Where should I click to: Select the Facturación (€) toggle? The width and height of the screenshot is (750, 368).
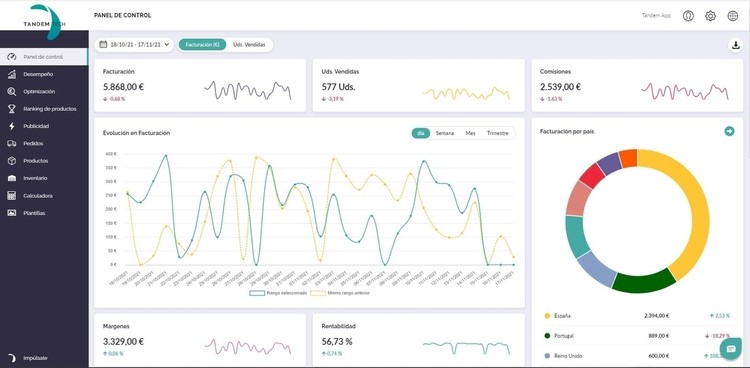click(202, 45)
